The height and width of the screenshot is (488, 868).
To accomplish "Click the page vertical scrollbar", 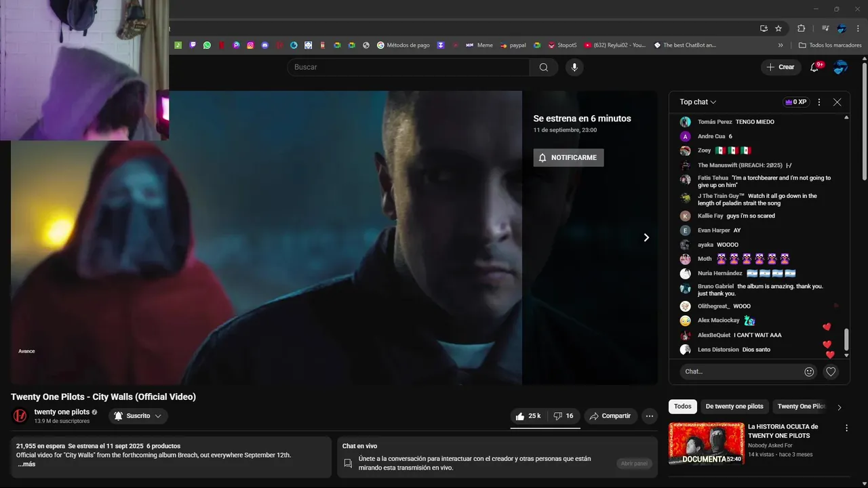I will (x=864, y=122).
